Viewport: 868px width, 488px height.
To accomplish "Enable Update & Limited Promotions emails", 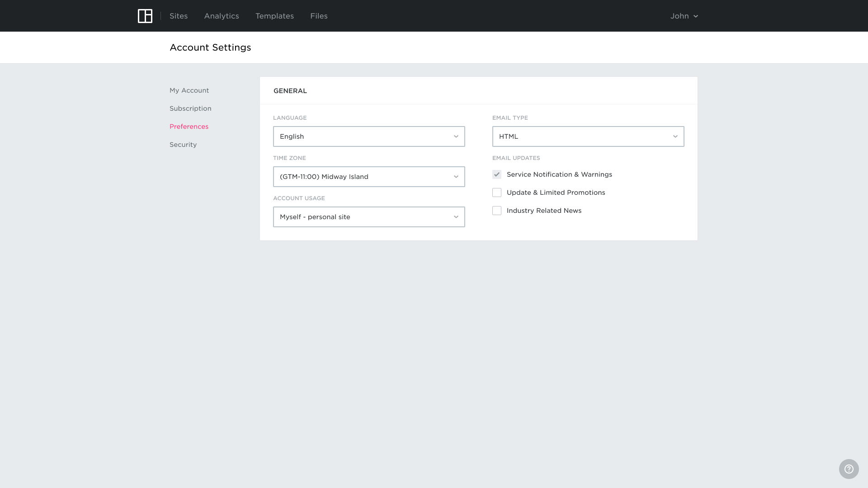I will coord(496,192).
